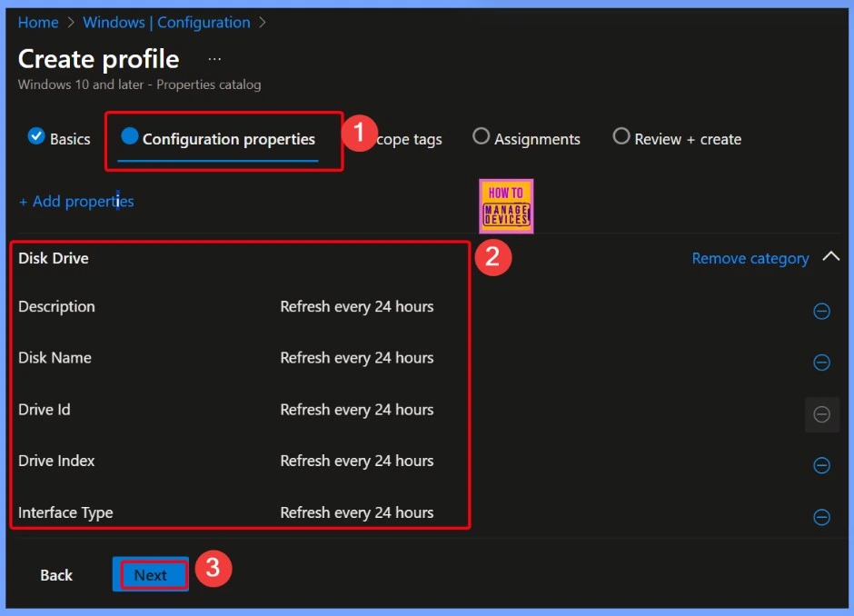Switch to the Scope tags step
854x616 pixels.
pyautogui.click(x=409, y=139)
